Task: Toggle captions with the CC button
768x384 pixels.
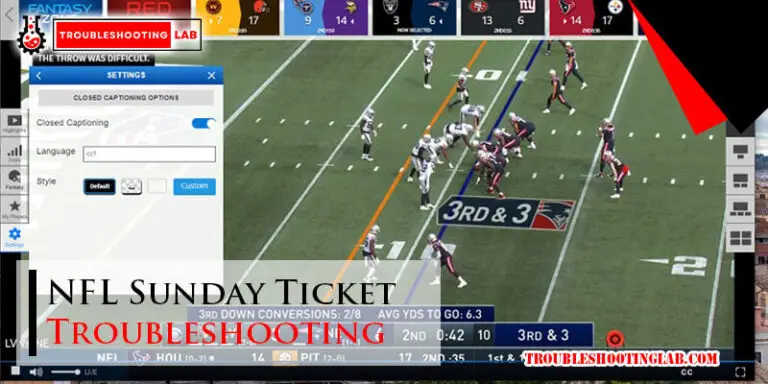Action: tap(687, 373)
